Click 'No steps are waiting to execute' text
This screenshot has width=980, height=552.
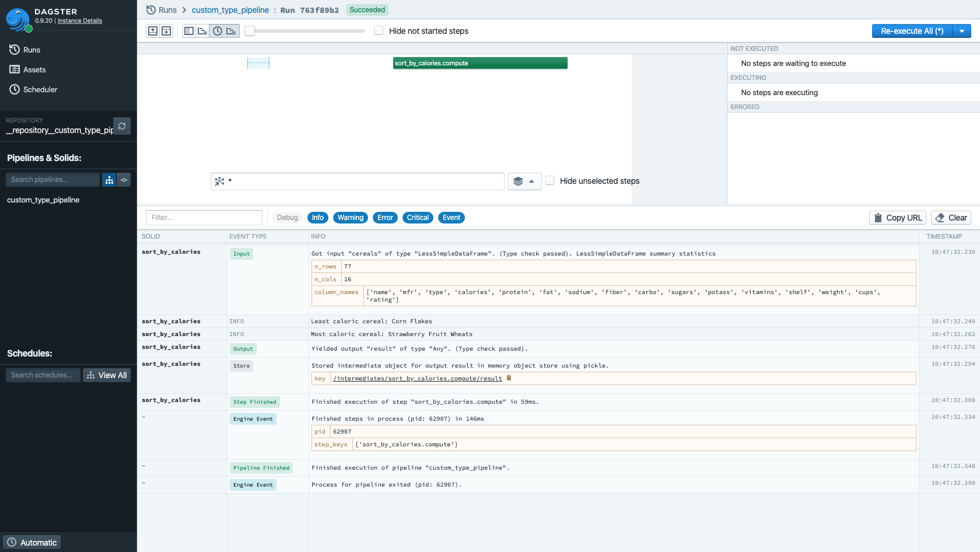pos(793,63)
